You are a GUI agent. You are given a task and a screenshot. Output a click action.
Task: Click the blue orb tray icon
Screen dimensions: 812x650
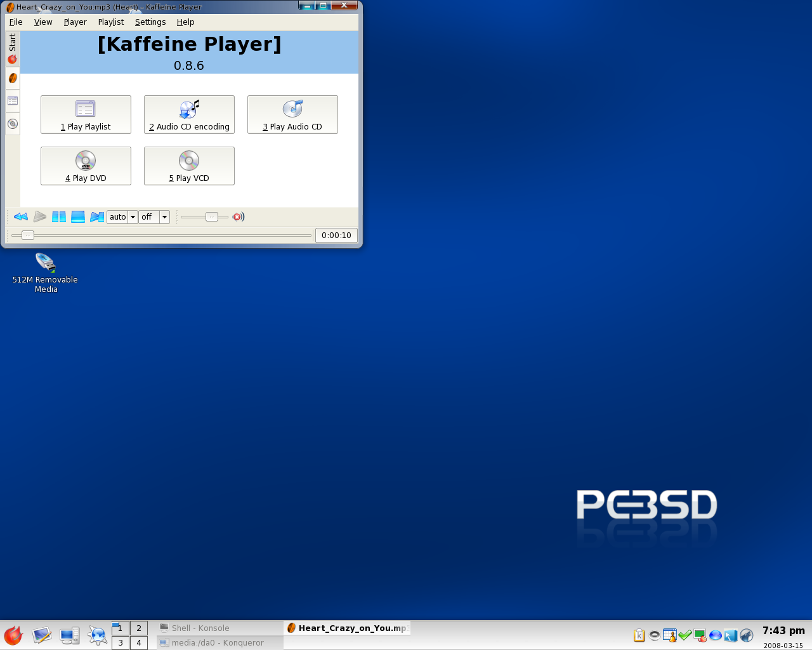click(716, 635)
